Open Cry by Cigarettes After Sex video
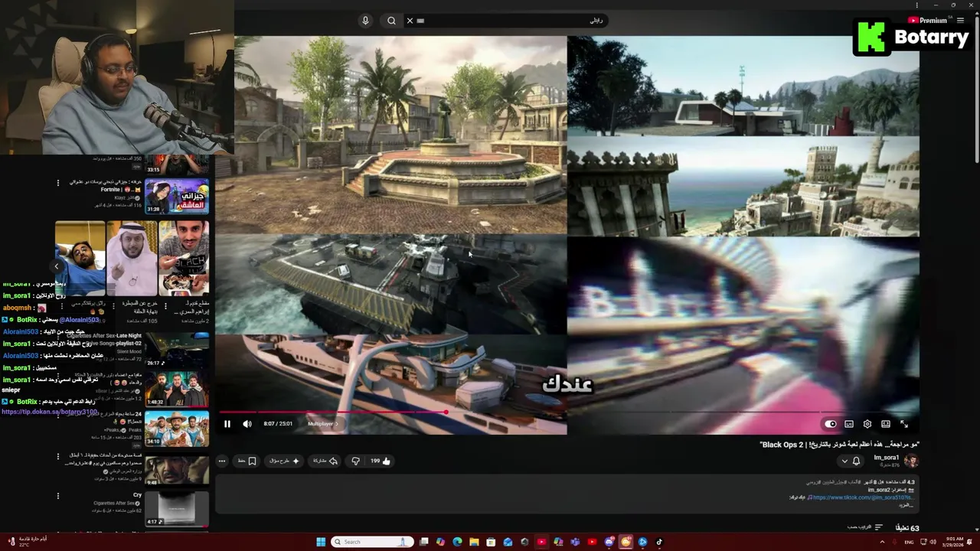This screenshot has height=551, width=980. tap(177, 509)
